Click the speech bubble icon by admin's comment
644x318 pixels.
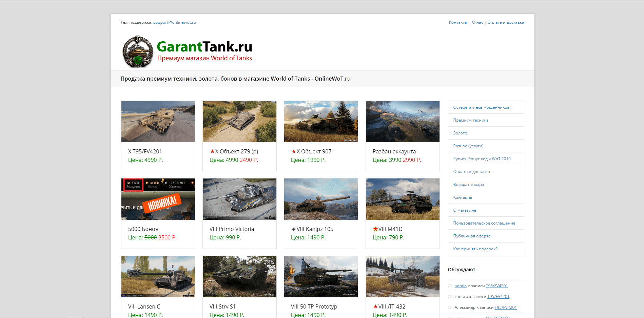(x=450, y=285)
